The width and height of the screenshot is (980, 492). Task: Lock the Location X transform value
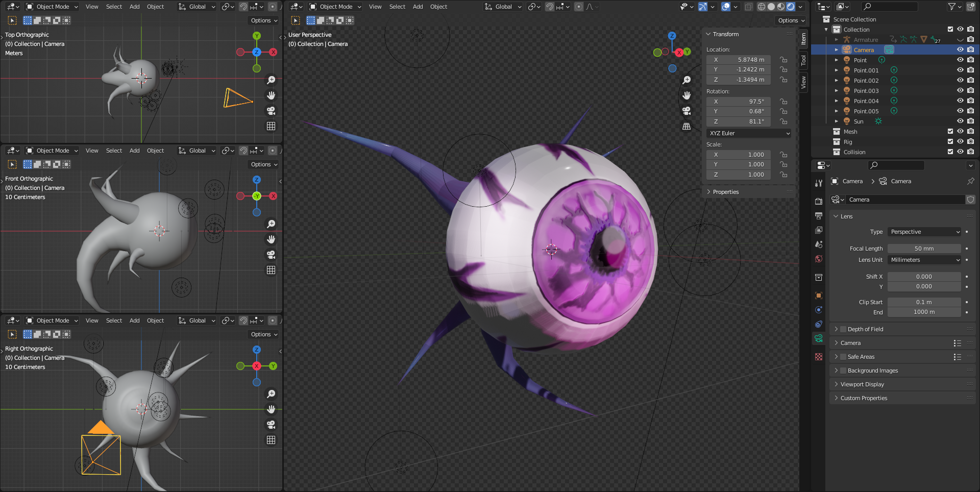783,60
